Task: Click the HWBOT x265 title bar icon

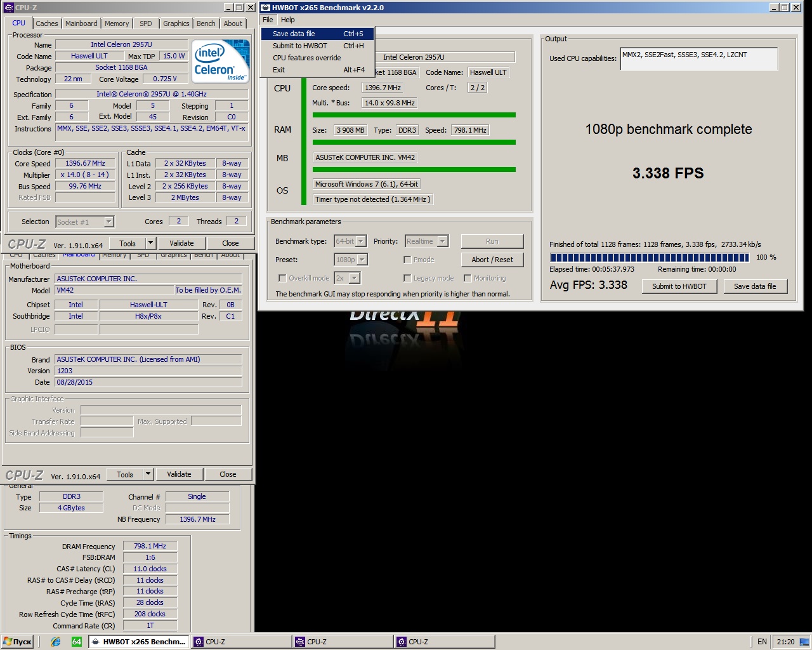Action: 266,8
